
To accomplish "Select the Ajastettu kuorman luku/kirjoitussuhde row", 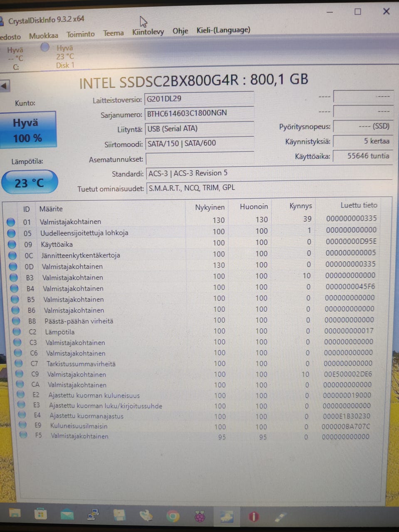I will click(197, 406).
